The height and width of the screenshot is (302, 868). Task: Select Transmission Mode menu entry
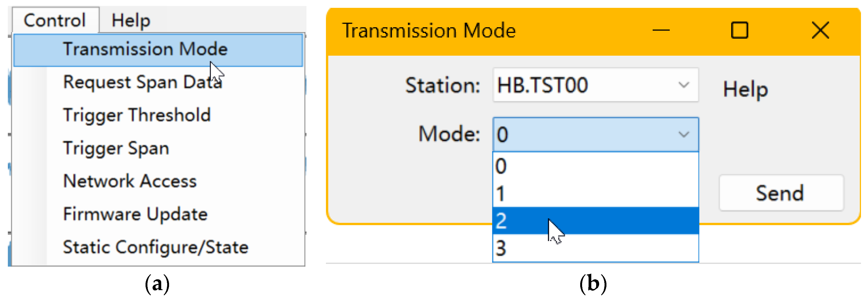coord(145,49)
